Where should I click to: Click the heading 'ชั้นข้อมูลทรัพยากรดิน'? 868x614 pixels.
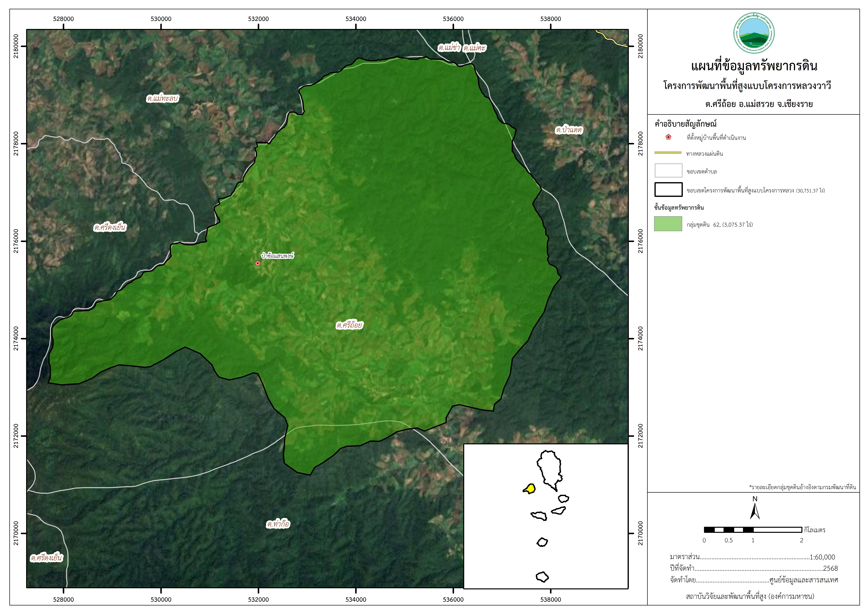click(x=679, y=208)
